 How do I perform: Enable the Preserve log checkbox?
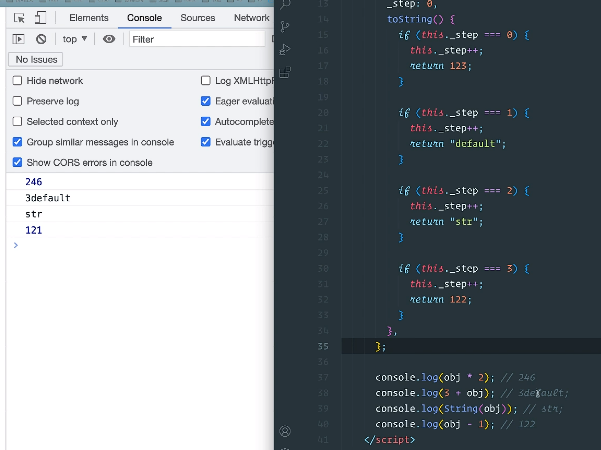click(x=17, y=101)
